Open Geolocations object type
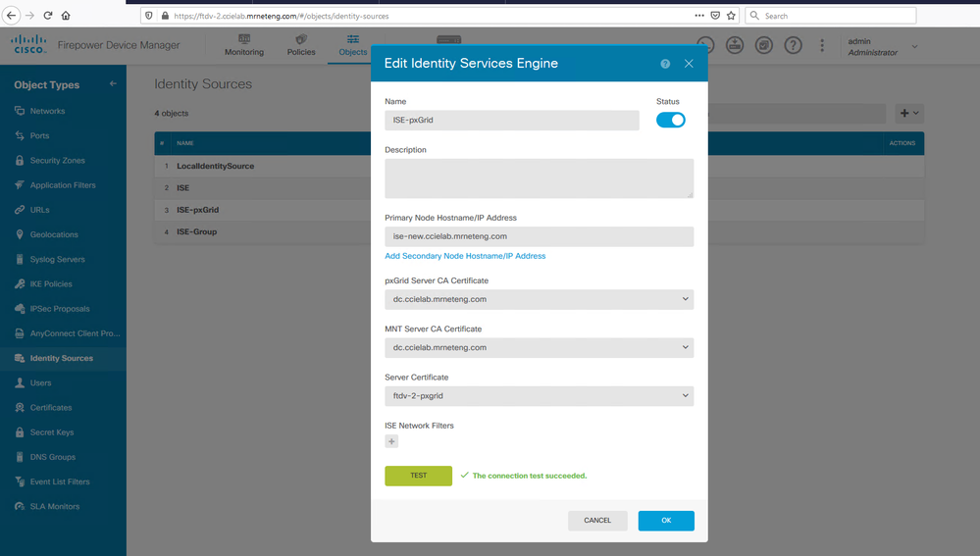 54,235
